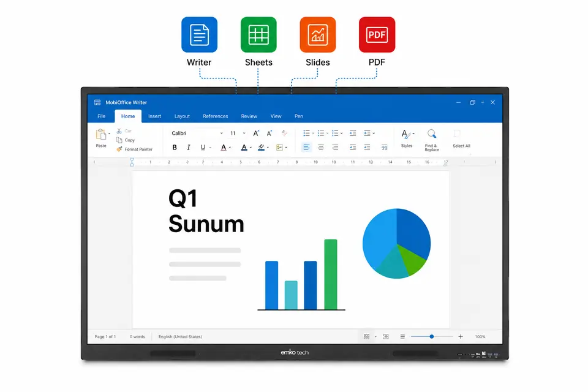Click the web layout view icon in status bar
The height and width of the screenshot is (392, 588).
tap(386, 337)
